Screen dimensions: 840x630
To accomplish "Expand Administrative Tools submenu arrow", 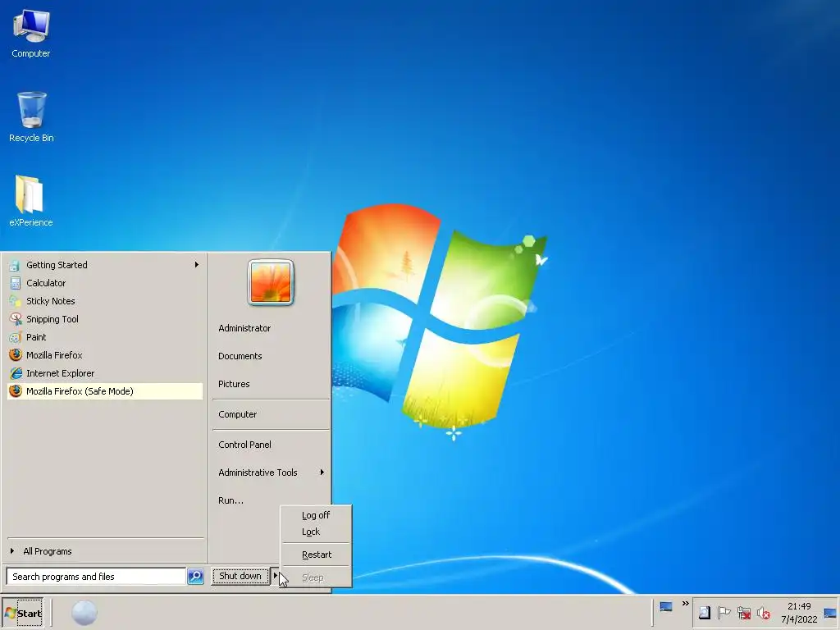I will pos(322,472).
